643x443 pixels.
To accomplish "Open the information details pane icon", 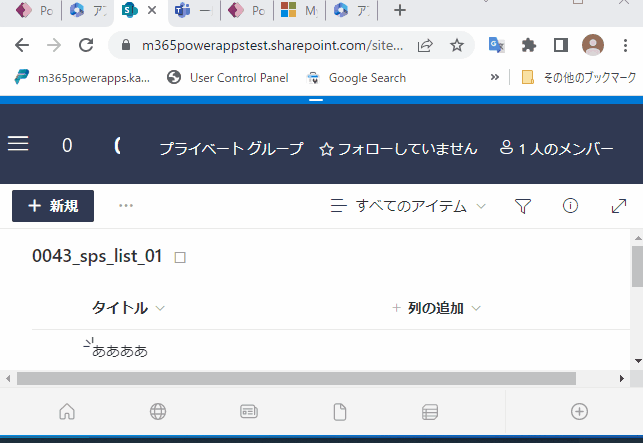I will coord(570,206).
